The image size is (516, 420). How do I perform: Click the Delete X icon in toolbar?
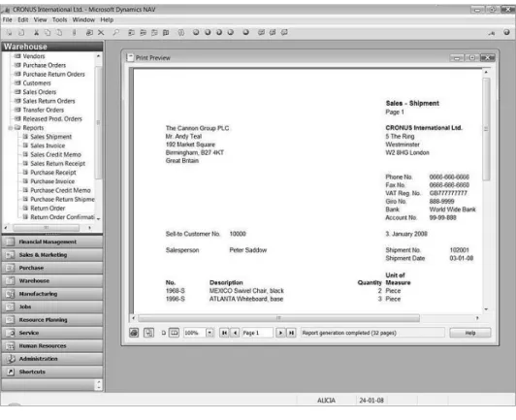[101, 33]
